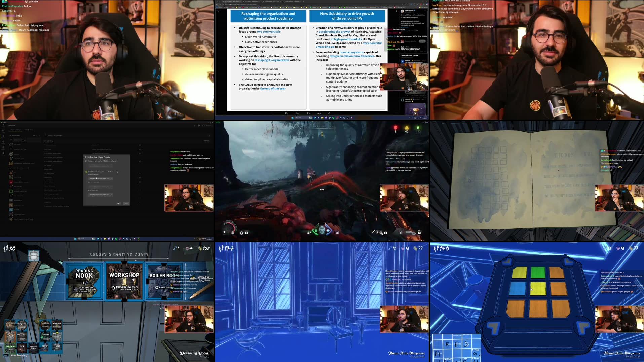The height and width of the screenshot is (362, 644).
Task: Click the RES crossword grid thumbnail
Action: [x=456, y=348]
